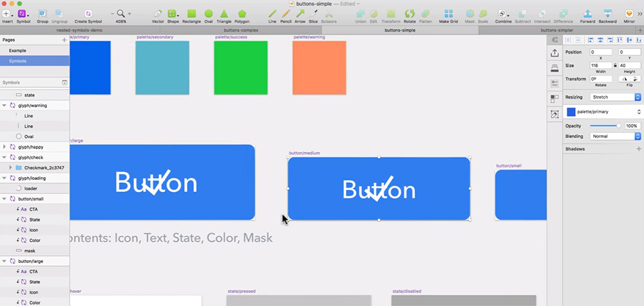644x306 pixels.
Task: Add a new shadow with plus
Action: [638, 149]
